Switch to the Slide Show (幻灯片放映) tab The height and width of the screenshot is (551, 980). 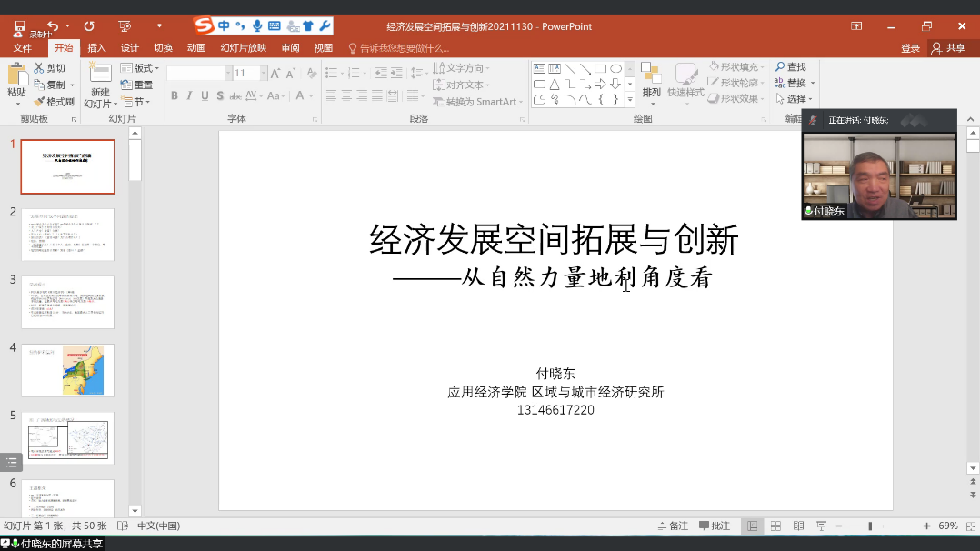(x=243, y=48)
